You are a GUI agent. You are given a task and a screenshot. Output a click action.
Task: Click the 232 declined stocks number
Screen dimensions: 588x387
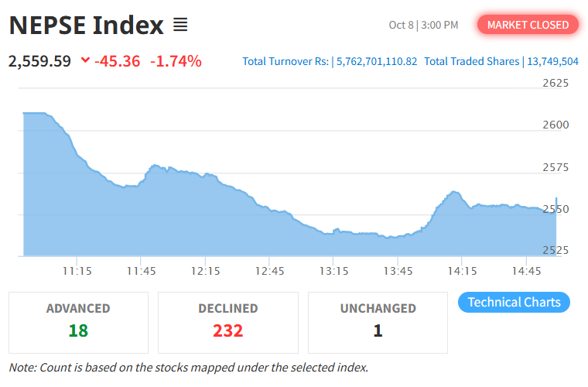pos(228,331)
